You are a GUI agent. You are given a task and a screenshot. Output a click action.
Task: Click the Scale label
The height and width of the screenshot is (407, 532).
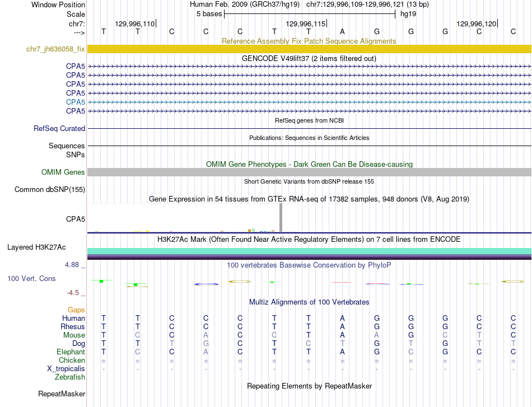pos(76,14)
